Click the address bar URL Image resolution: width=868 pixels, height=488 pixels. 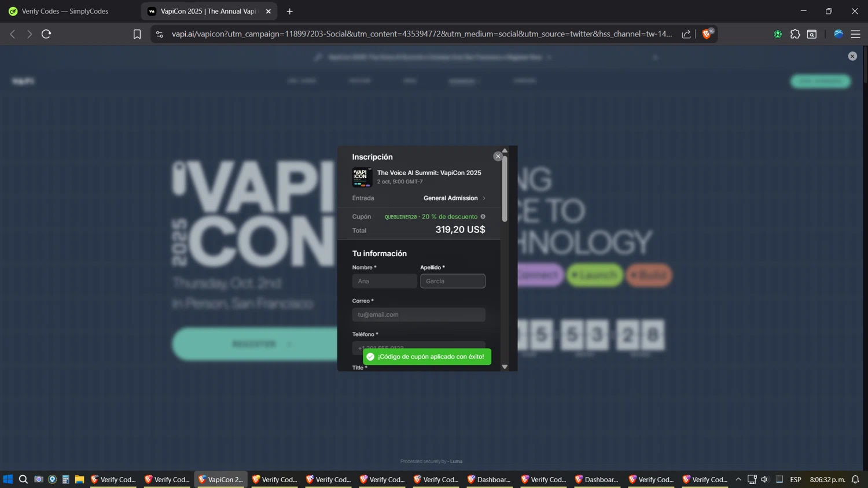coord(421,34)
